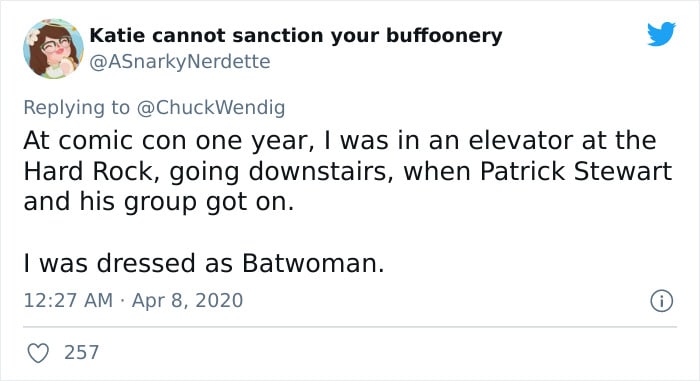
Task: Click the blue Twitter bird logo
Action: [661, 34]
